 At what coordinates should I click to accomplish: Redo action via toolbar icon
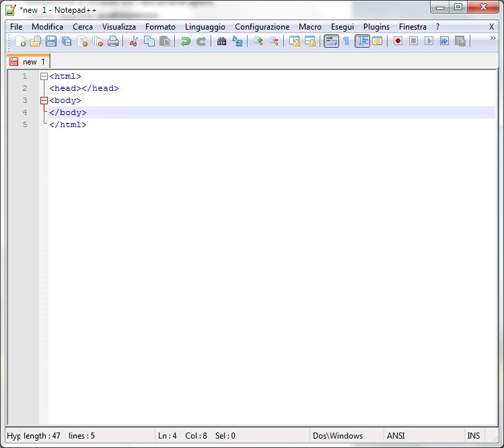[x=201, y=41]
